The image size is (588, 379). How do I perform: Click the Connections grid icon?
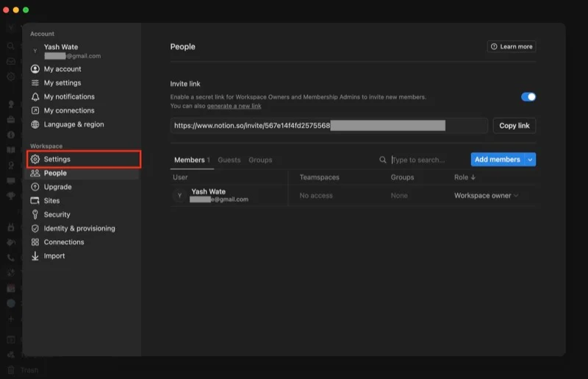pyautogui.click(x=35, y=242)
